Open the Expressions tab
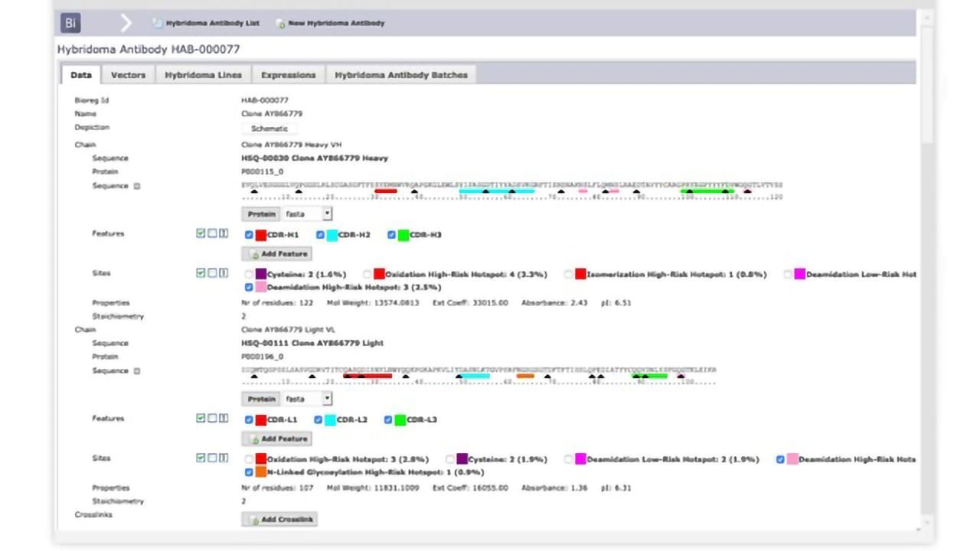The image size is (980, 551). [x=288, y=75]
